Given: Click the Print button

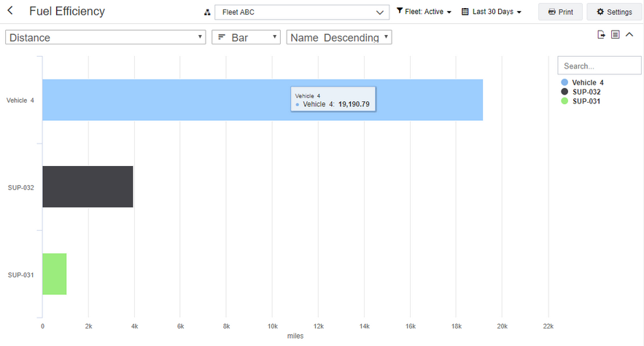Looking at the screenshot, I should [560, 12].
